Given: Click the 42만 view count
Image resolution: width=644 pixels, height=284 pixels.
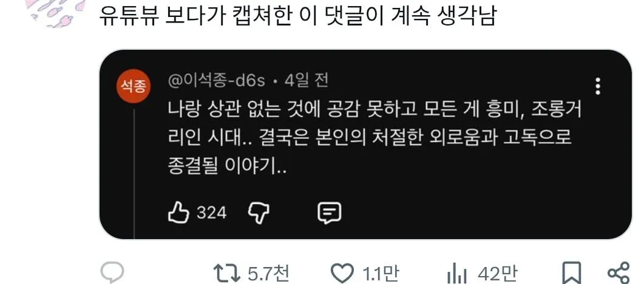Looking at the screenshot, I should [497, 273].
